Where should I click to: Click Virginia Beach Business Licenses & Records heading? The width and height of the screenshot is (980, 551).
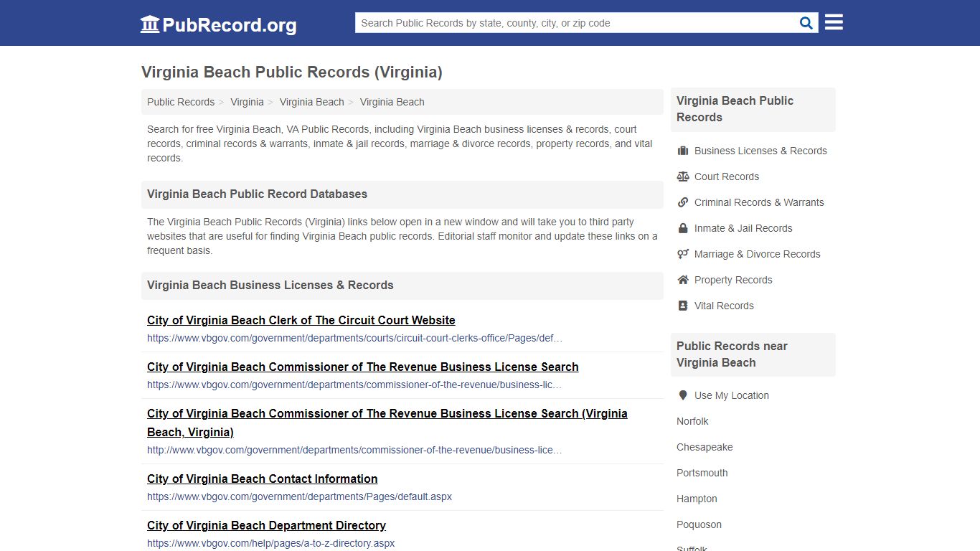coord(270,285)
